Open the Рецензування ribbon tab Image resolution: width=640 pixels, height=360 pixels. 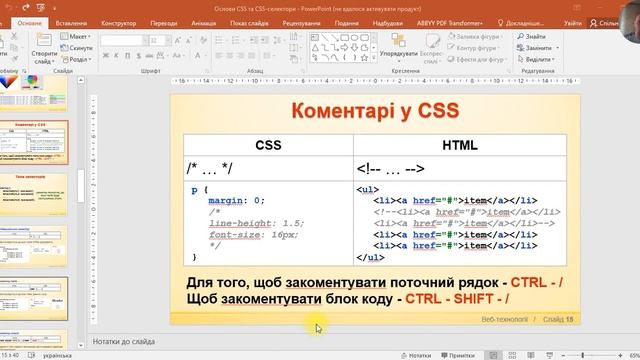pyautogui.click(x=301, y=23)
